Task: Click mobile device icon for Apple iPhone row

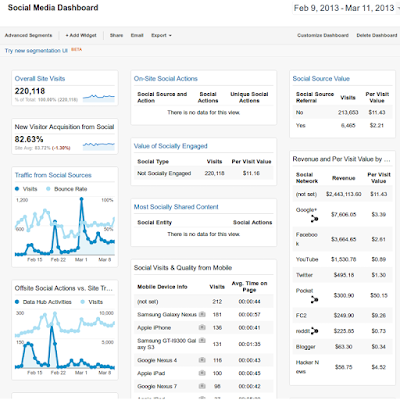Action: (x=202, y=327)
